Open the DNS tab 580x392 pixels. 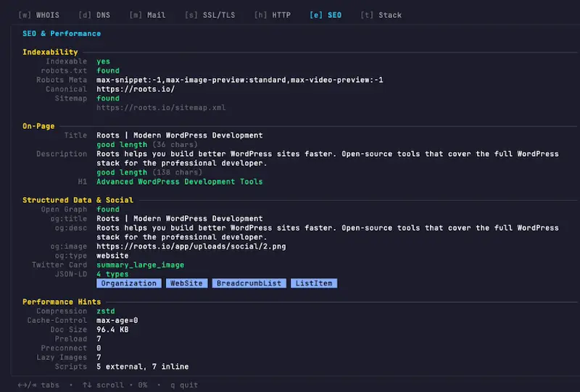coord(94,14)
